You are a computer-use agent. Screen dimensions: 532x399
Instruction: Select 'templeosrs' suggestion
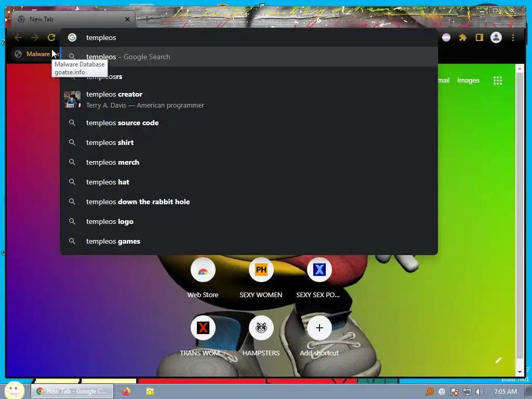coord(249,77)
